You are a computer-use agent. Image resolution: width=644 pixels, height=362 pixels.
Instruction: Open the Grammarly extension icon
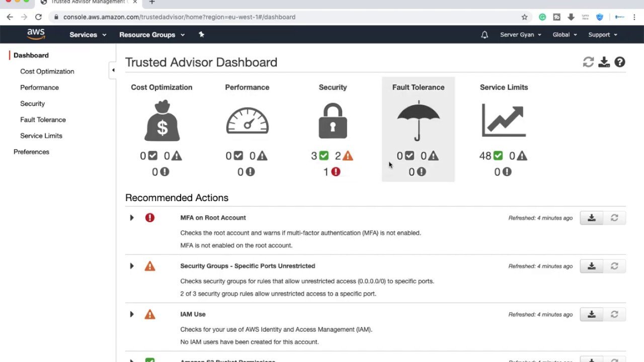542,17
